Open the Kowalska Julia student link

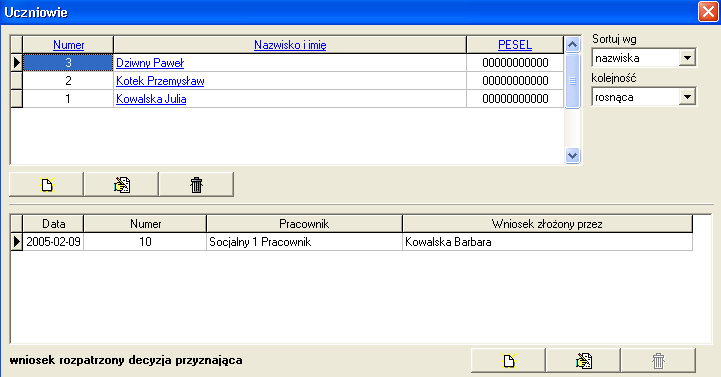(x=151, y=99)
